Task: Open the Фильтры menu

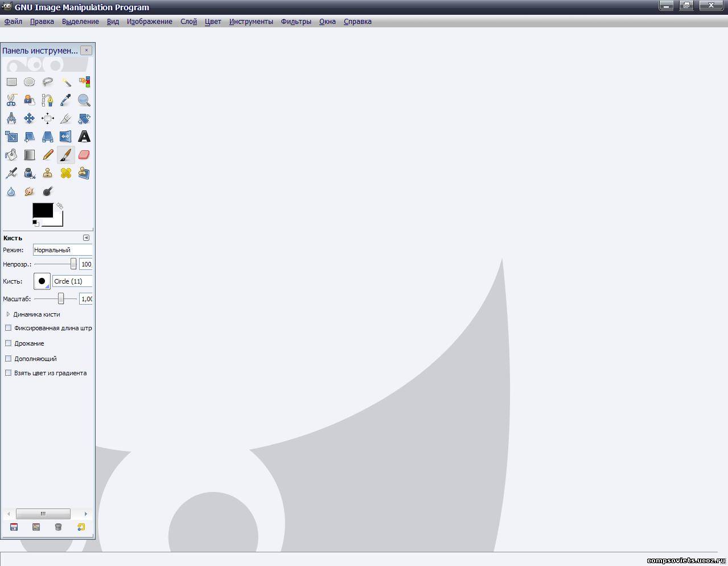Action: (296, 22)
